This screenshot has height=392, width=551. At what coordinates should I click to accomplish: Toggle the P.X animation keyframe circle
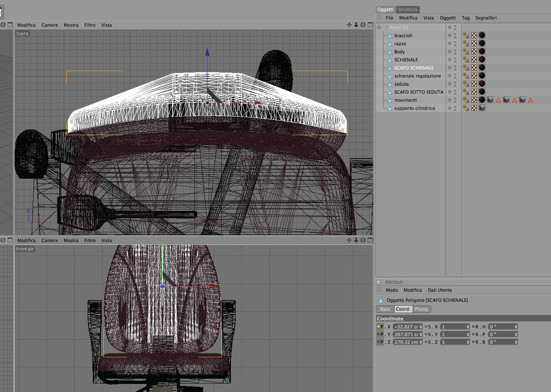tap(378, 327)
